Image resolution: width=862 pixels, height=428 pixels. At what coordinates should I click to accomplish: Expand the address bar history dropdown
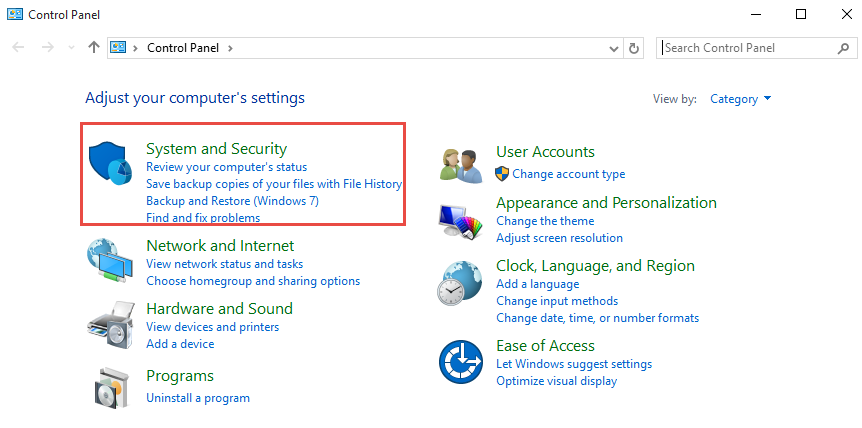click(x=614, y=48)
